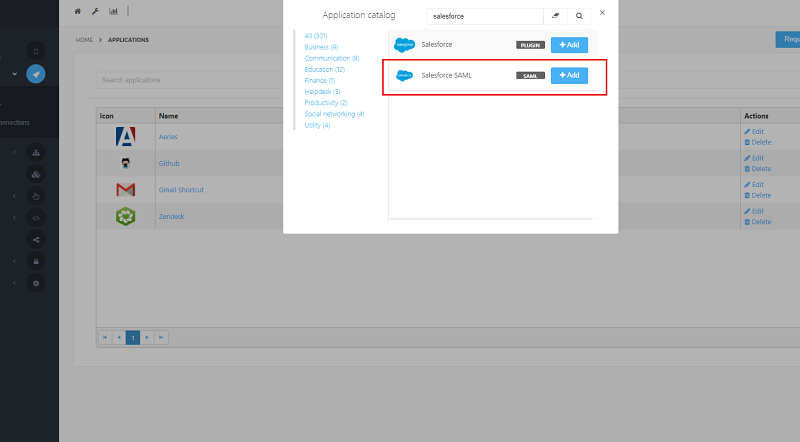Screen dimensions: 800x442
Task: Open the Github octocat icon
Action: click(x=126, y=163)
